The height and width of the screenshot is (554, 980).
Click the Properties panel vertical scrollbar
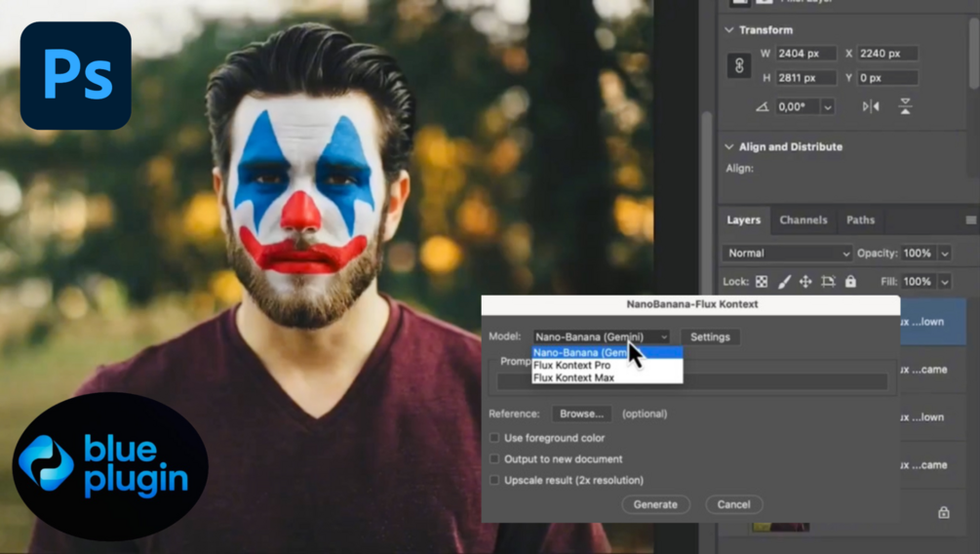point(974,55)
